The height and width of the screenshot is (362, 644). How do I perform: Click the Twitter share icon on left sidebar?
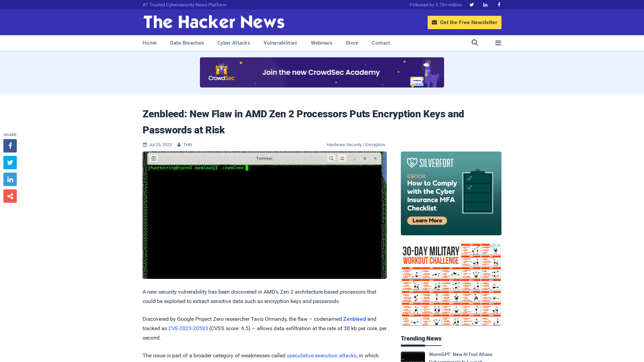[x=10, y=162]
